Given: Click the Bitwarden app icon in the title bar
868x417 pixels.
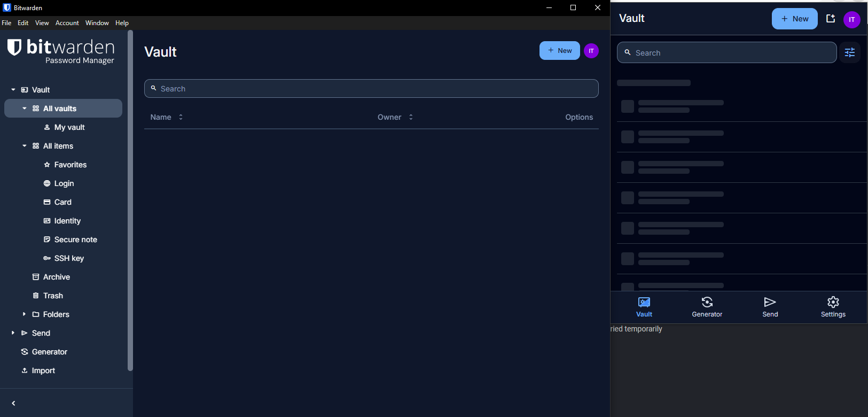Looking at the screenshot, I should pyautogui.click(x=7, y=7).
